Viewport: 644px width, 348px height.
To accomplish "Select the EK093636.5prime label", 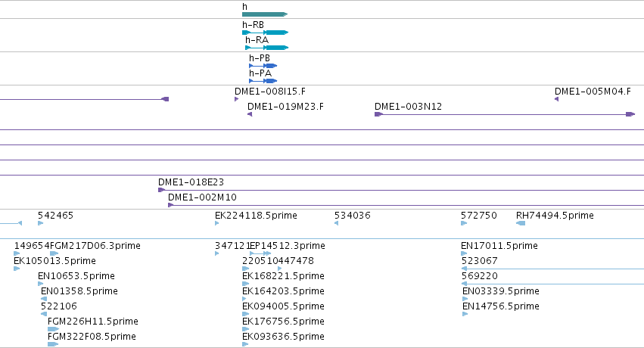I will [x=283, y=337].
